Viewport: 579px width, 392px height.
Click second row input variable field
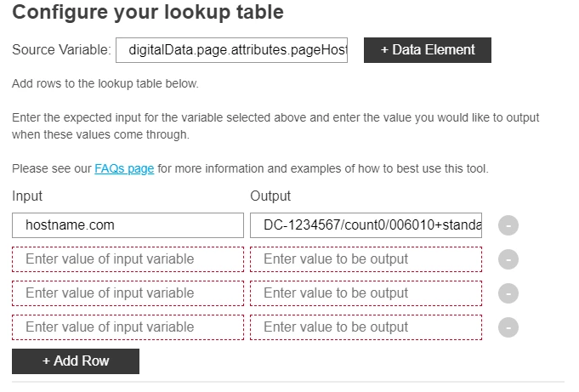coord(128,259)
